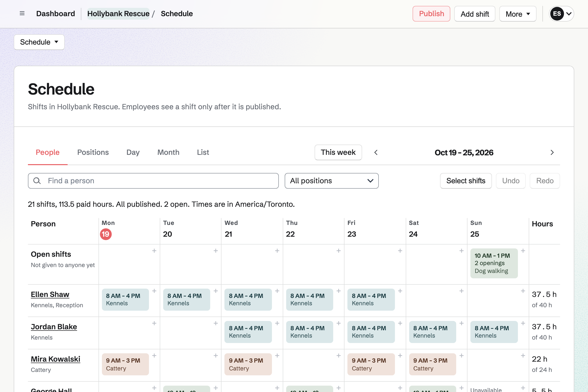
Task: Select the People tab
Action: [48, 152]
